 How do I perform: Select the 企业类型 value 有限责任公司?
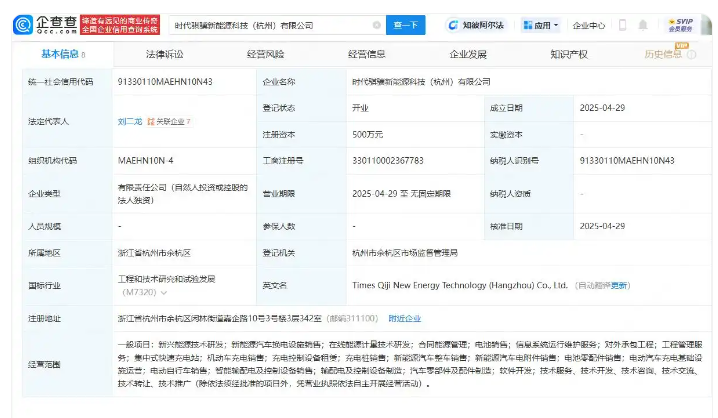click(x=183, y=194)
